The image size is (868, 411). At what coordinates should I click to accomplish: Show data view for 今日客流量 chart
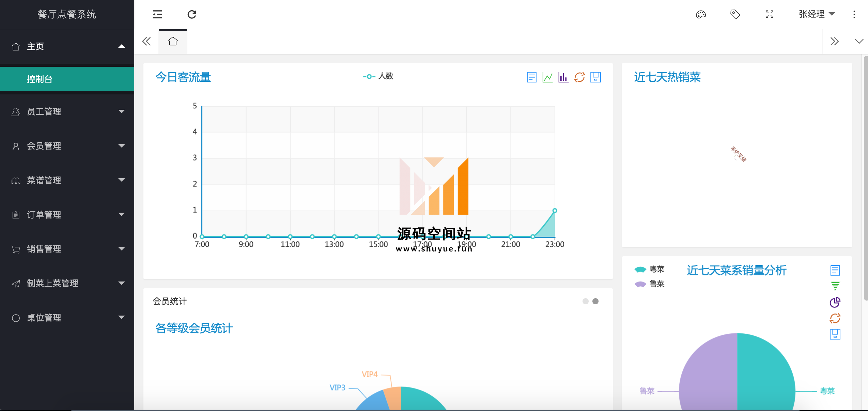tap(532, 77)
